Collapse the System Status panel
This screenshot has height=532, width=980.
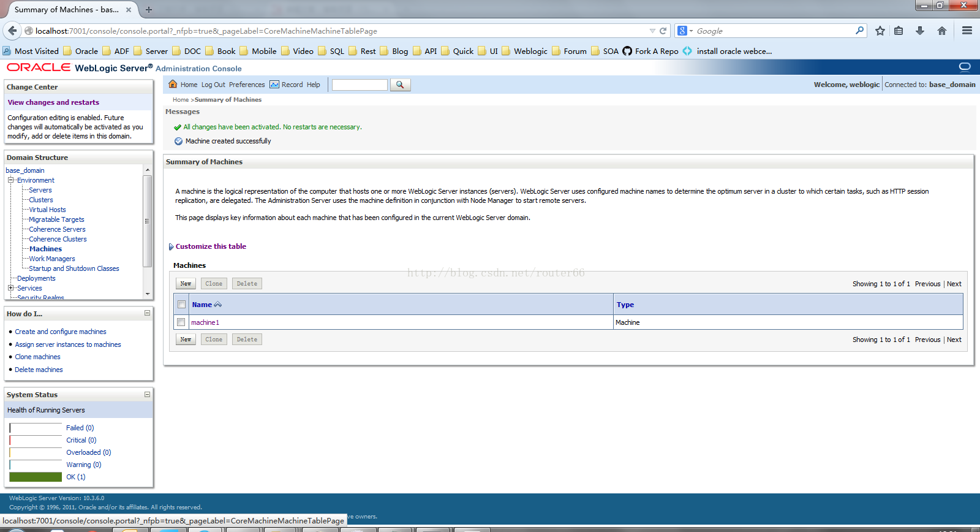coord(147,394)
